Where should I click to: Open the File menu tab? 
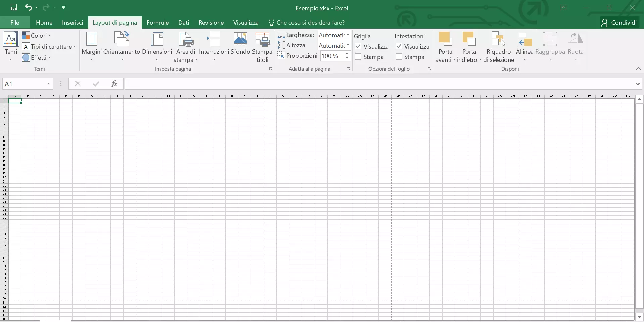[15, 23]
